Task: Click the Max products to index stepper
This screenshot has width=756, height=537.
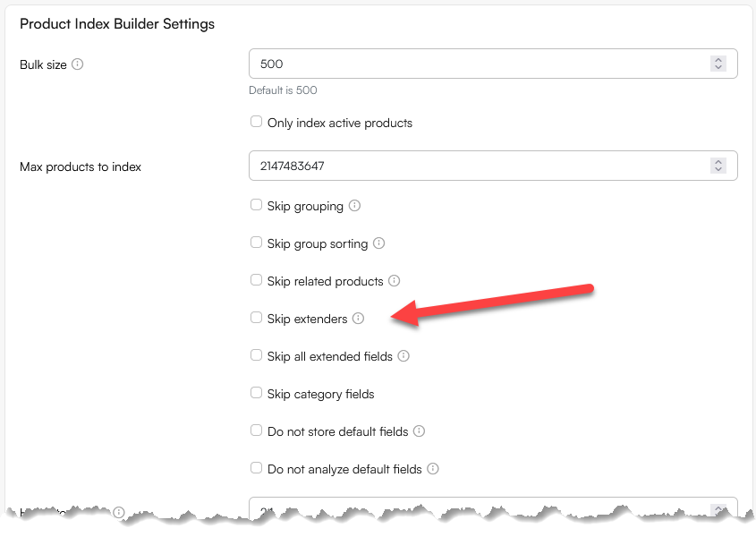Action: click(x=718, y=166)
